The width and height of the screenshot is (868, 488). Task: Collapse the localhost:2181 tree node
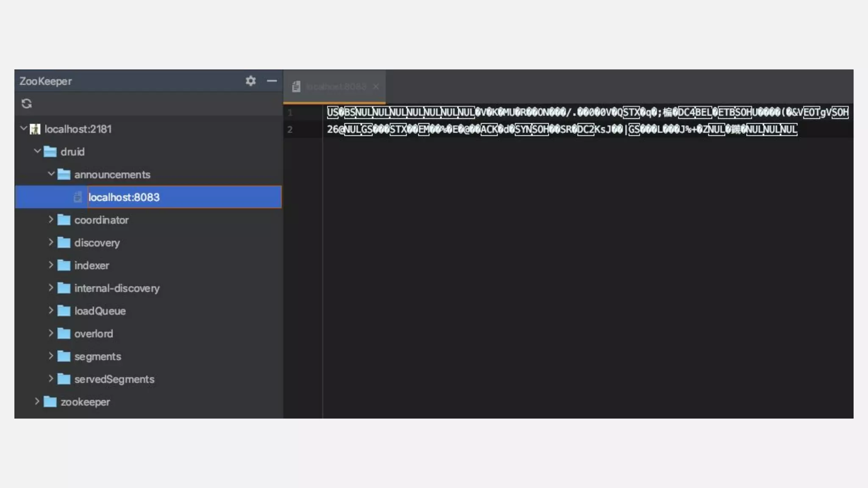24,128
